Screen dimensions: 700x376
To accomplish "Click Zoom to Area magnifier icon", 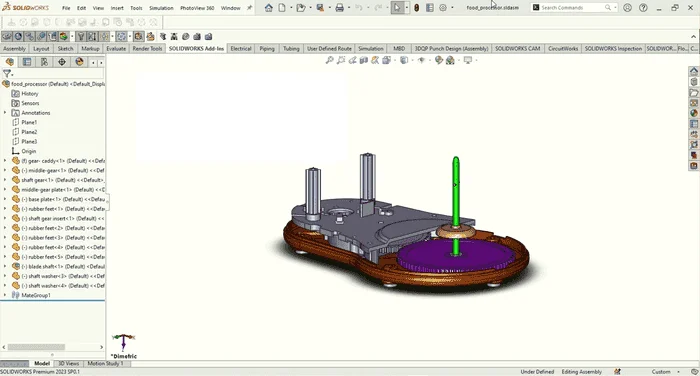I will point(341,60).
